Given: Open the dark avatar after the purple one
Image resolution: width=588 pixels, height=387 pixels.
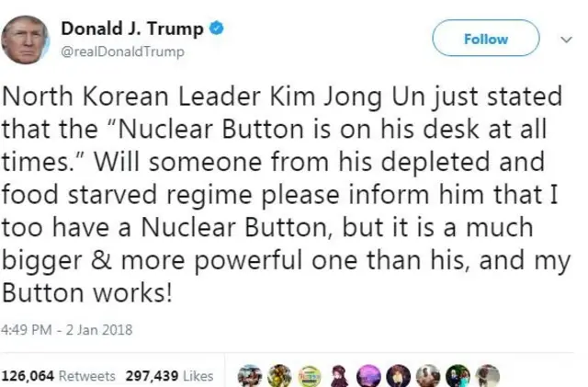Looking at the screenshot, I should pyautogui.click(x=398, y=376).
